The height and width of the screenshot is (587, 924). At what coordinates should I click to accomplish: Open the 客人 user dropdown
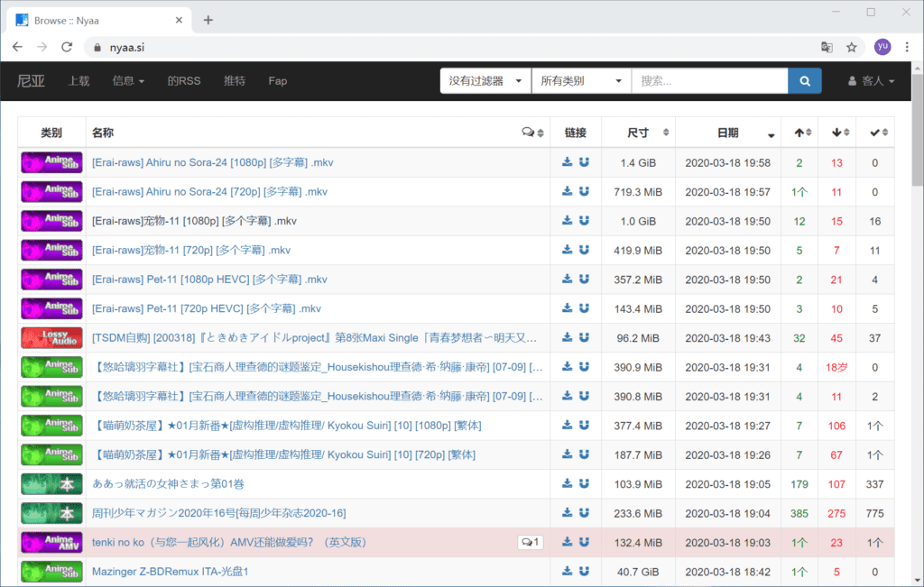(872, 81)
